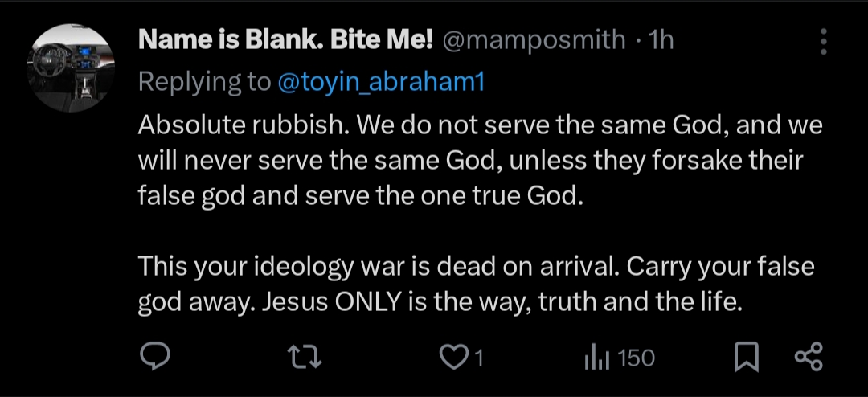The width and height of the screenshot is (868, 397).
Task: Click the "150" views count
Action: (x=637, y=358)
